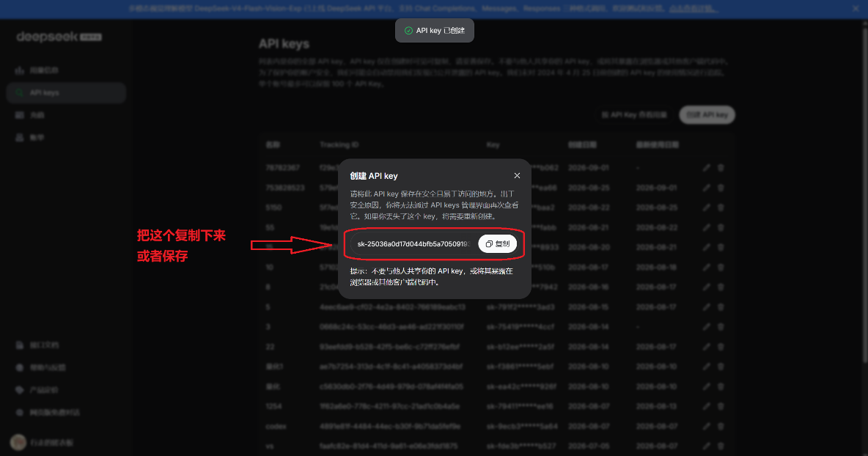The height and width of the screenshot is (456, 868).
Task: Click the Key column header
Action: pyautogui.click(x=493, y=144)
